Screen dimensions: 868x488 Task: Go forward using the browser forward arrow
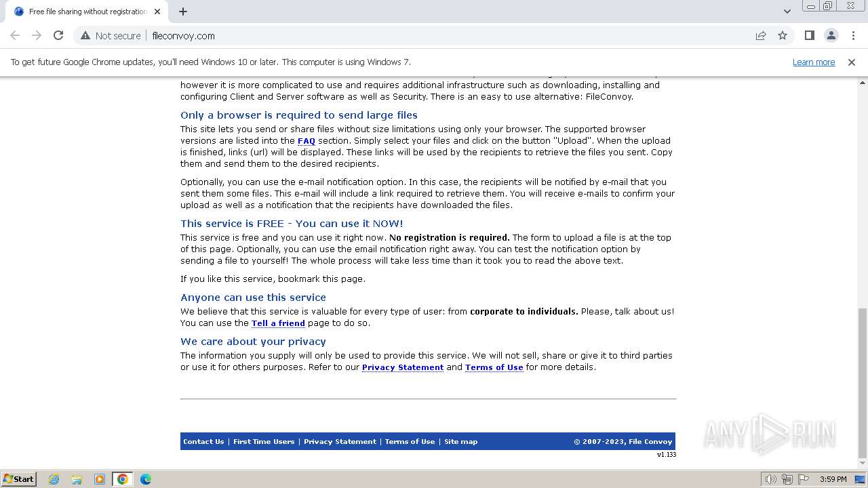pyautogui.click(x=37, y=35)
